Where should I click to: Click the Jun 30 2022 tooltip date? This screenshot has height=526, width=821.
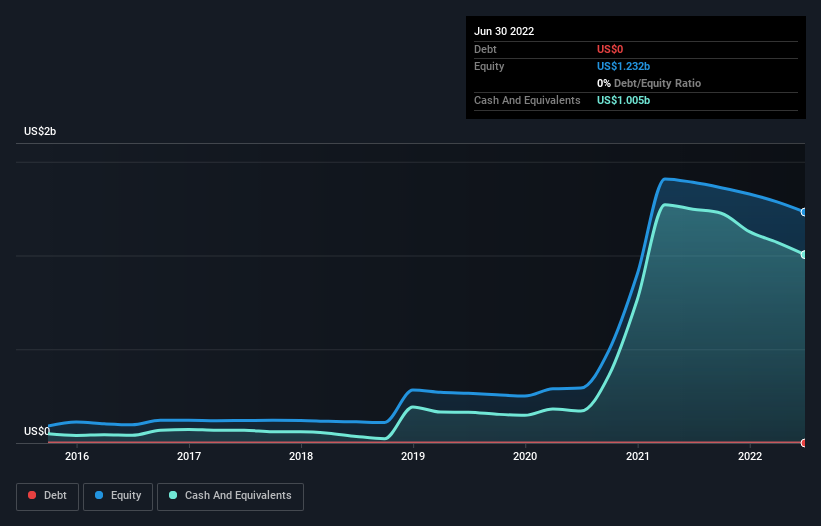coord(504,31)
